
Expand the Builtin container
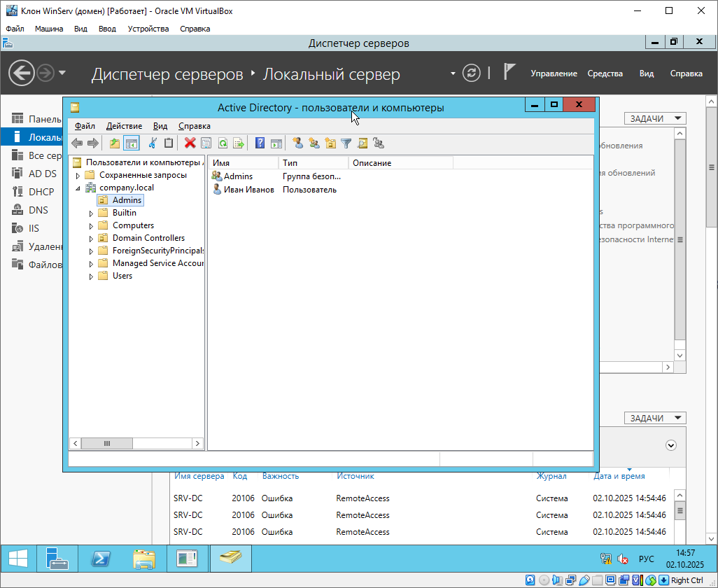coord(91,213)
